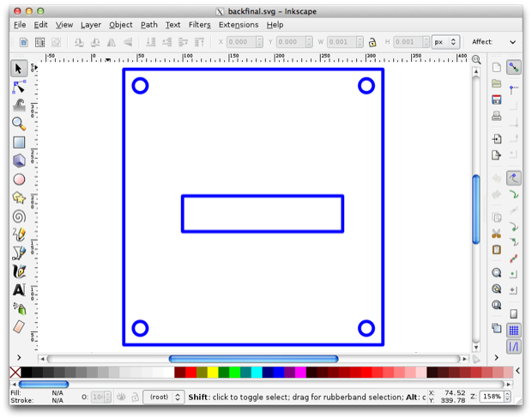Open the (root) layer dropdown

[x=164, y=397]
